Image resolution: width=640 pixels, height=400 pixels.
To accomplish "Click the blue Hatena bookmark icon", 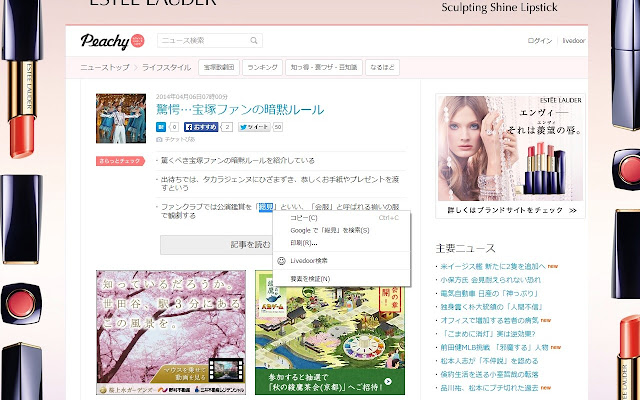I will pos(161,127).
